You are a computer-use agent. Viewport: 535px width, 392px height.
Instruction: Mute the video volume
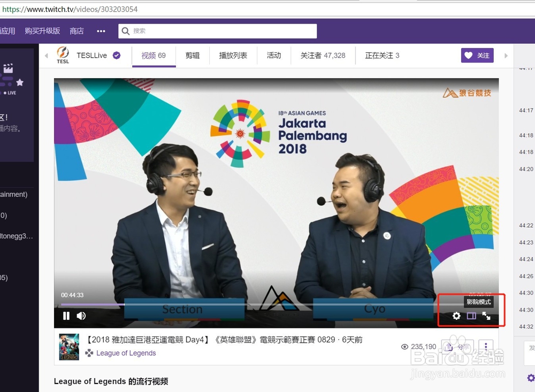81,316
